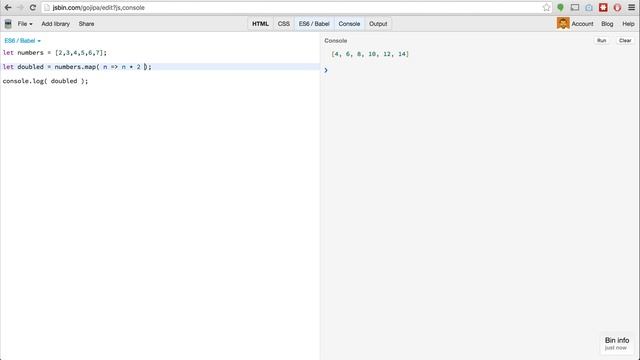Image resolution: width=640 pixels, height=360 pixels.
Task: Click the JS Bin logo icon
Action: [x=8, y=24]
